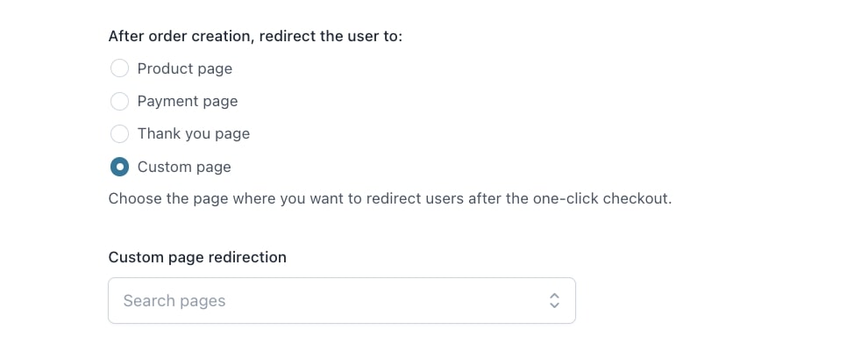Click the 'Custom page redirection' field label
Viewport: 868px width, 351px height.
click(197, 257)
